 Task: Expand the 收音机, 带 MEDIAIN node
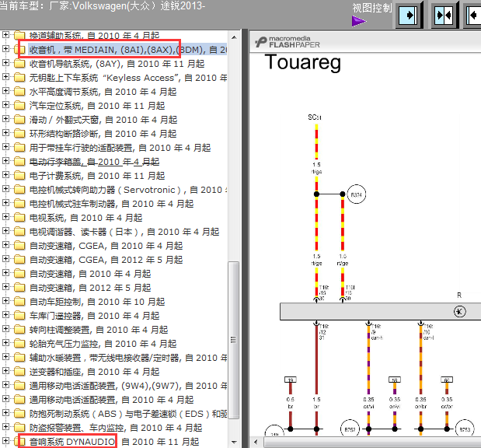pos(5,48)
